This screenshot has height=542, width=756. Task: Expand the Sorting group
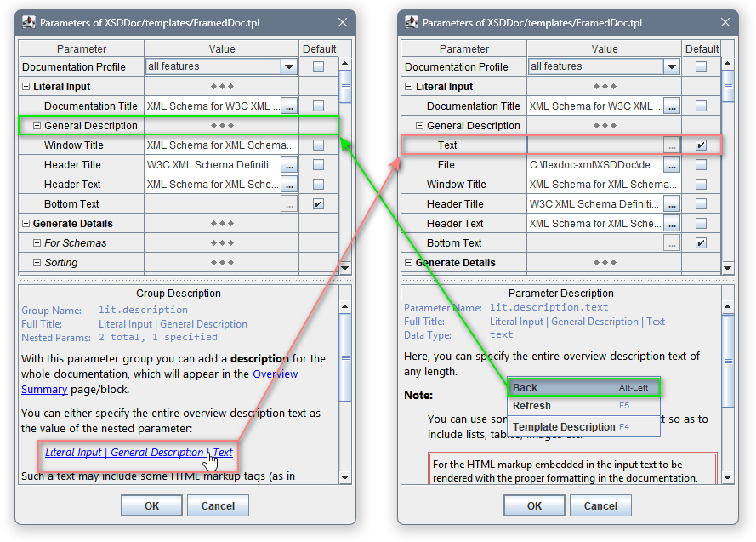click(x=37, y=263)
